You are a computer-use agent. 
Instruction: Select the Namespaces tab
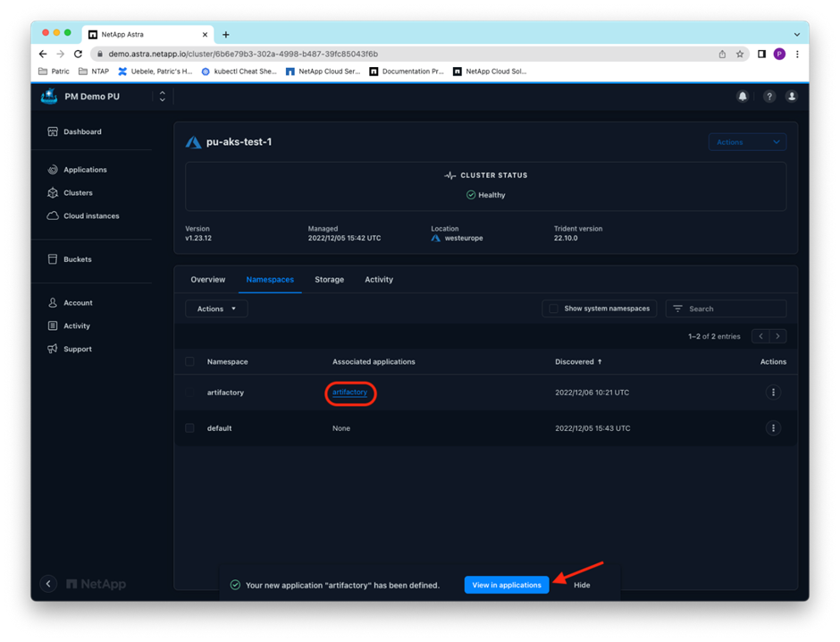[270, 280]
